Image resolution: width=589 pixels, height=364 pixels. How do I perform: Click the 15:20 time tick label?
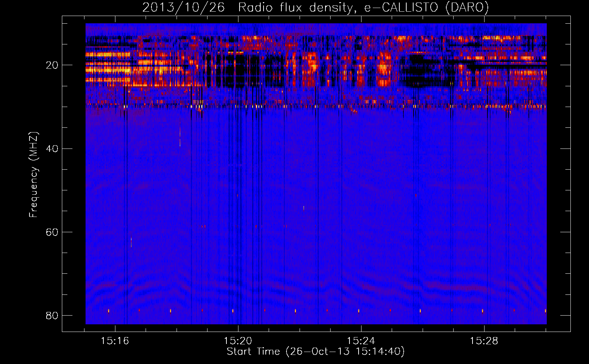pyautogui.click(x=238, y=341)
